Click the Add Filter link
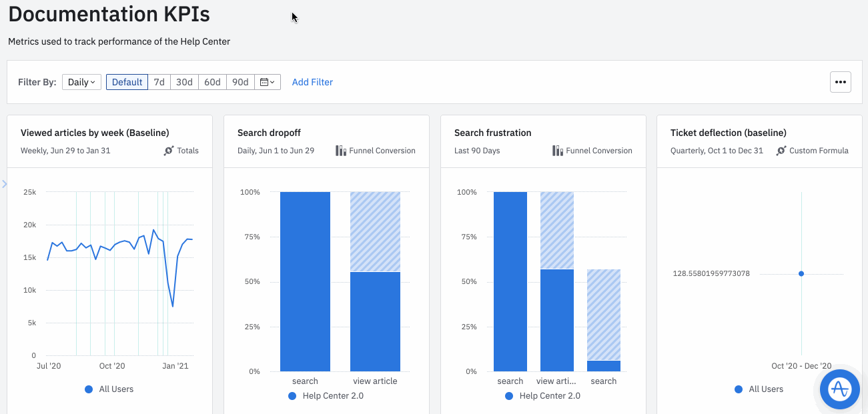868x414 pixels. coord(312,82)
